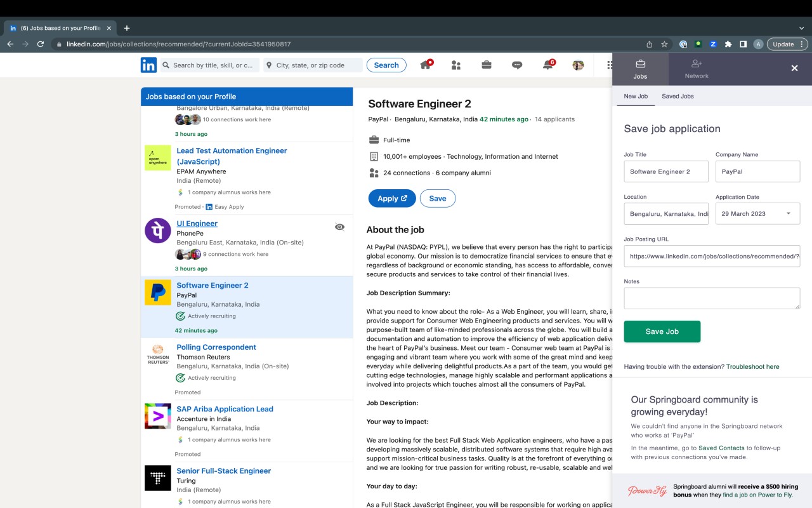
Task: Open the LinkedIn Jobs briefcase icon
Action: coord(486,65)
